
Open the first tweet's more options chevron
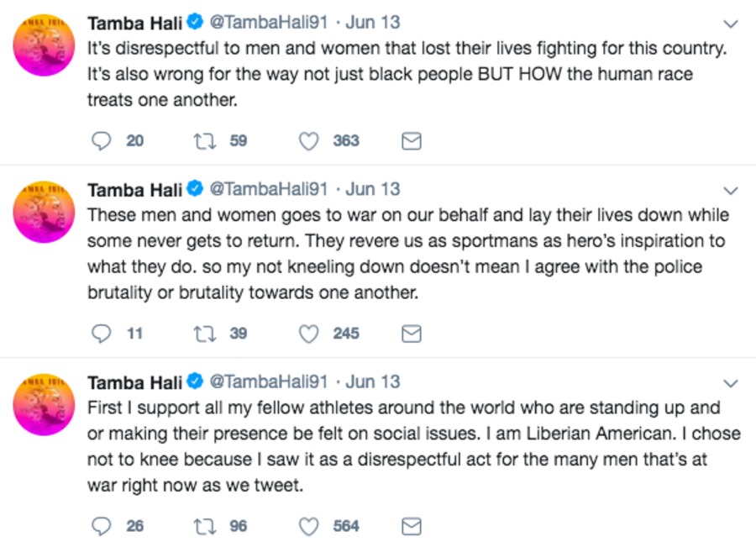tap(731, 24)
